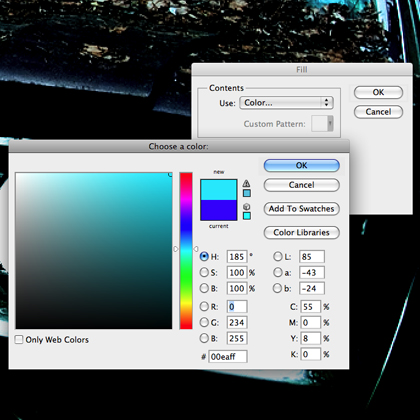Enable Only Web Colors checkbox
Image resolution: width=420 pixels, height=420 pixels.
pos(19,340)
